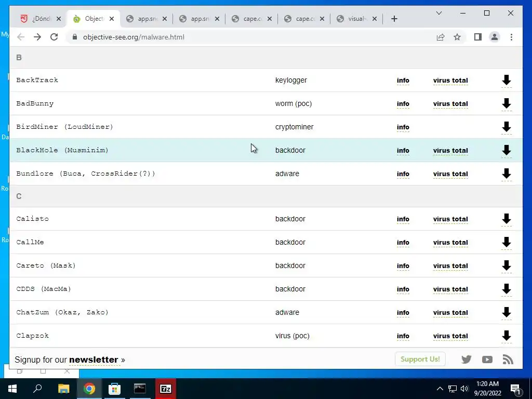Open a new browser tab
532x399 pixels.
pyautogui.click(x=394, y=19)
